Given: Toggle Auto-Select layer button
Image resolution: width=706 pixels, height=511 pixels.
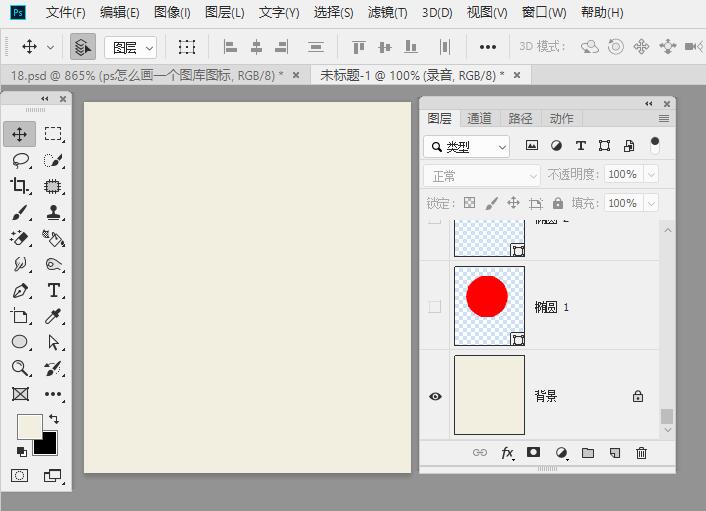Looking at the screenshot, I should click(x=83, y=46).
